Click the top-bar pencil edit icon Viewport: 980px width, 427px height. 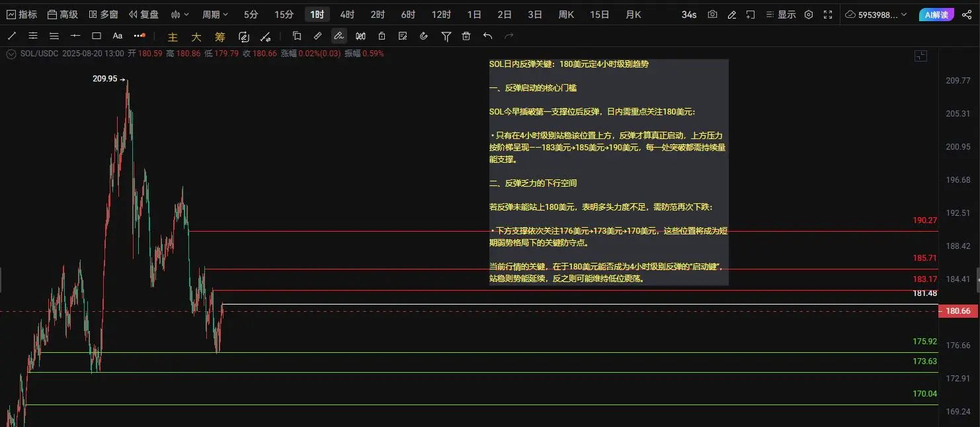tap(731, 14)
